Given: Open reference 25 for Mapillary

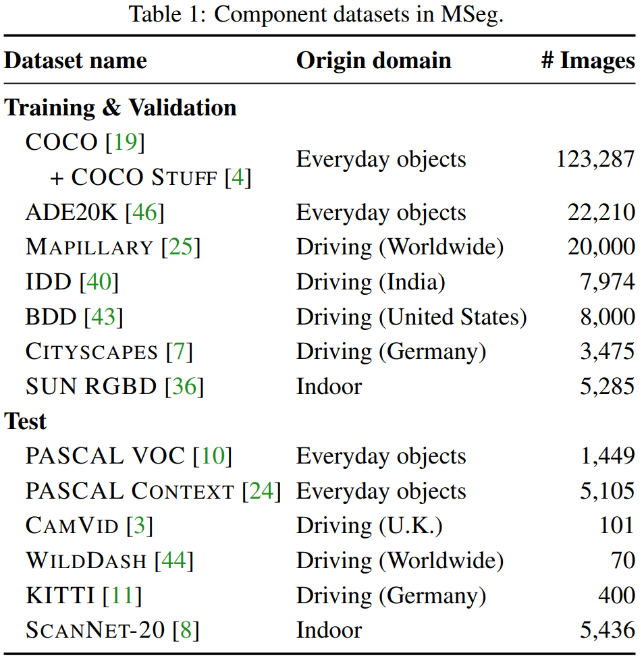Looking at the screenshot, I should coord(180,247).
